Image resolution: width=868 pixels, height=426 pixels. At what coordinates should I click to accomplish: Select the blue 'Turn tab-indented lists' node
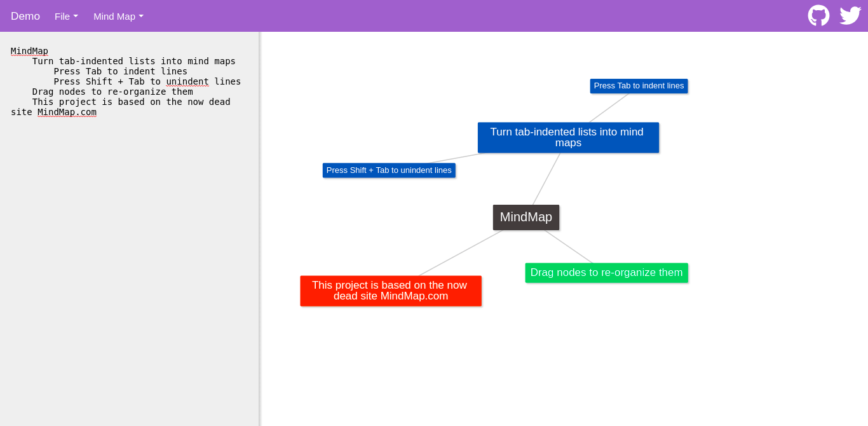point(568,137)
